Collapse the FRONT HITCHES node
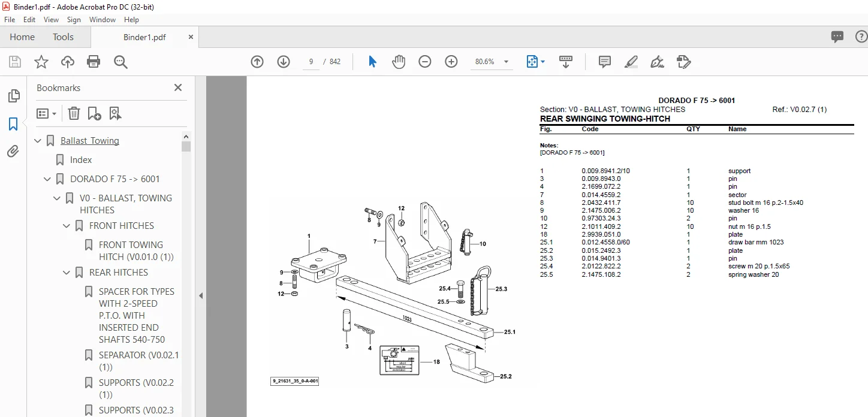 pyautogui.click(x=67, y=226)
